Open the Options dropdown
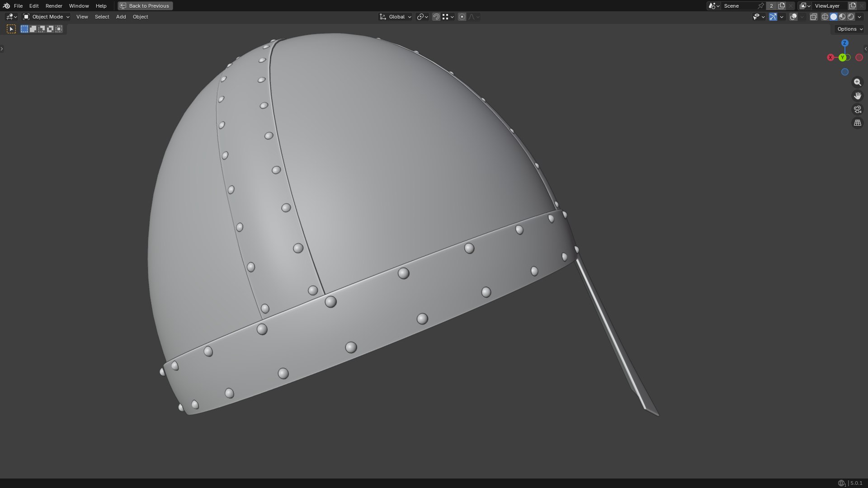Viewport: 868px width, 488px height. [850, 29]
